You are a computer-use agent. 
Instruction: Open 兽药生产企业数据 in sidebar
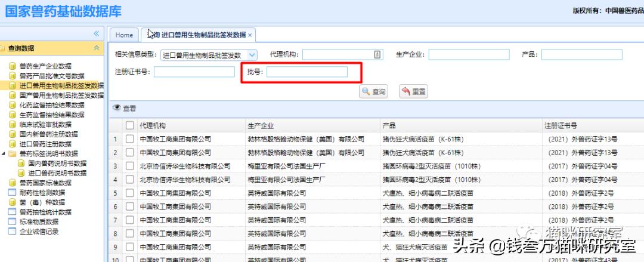(45, 66)
